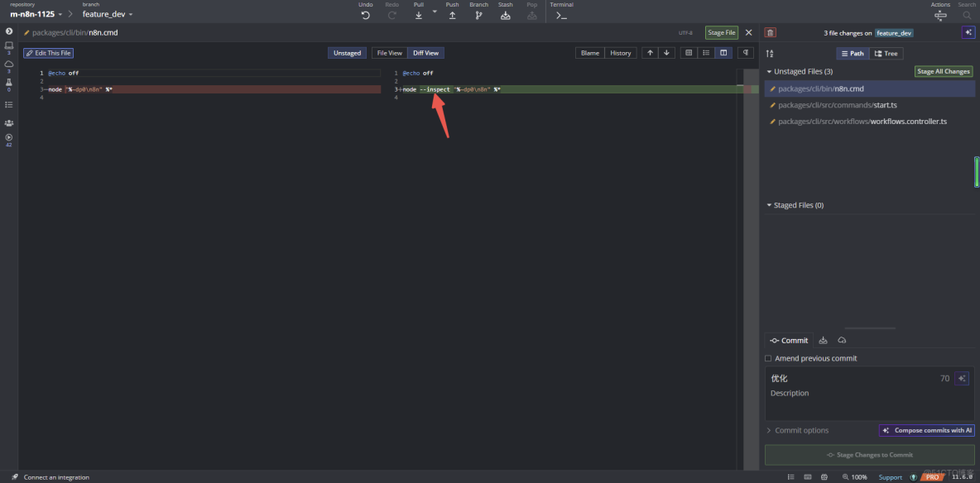Click the Unstaged toggle button
Image resolution: width=980 pixels, height=483 pixels.
pos(347,53)
